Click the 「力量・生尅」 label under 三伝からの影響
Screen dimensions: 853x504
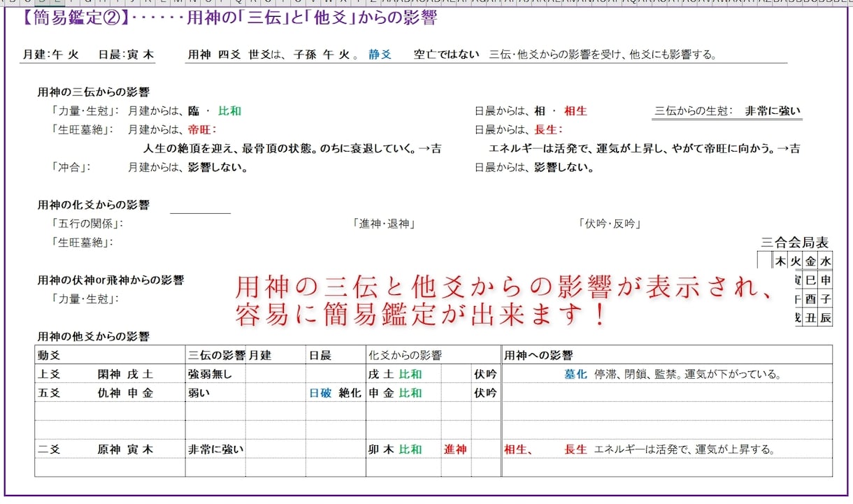pos(85,110)
